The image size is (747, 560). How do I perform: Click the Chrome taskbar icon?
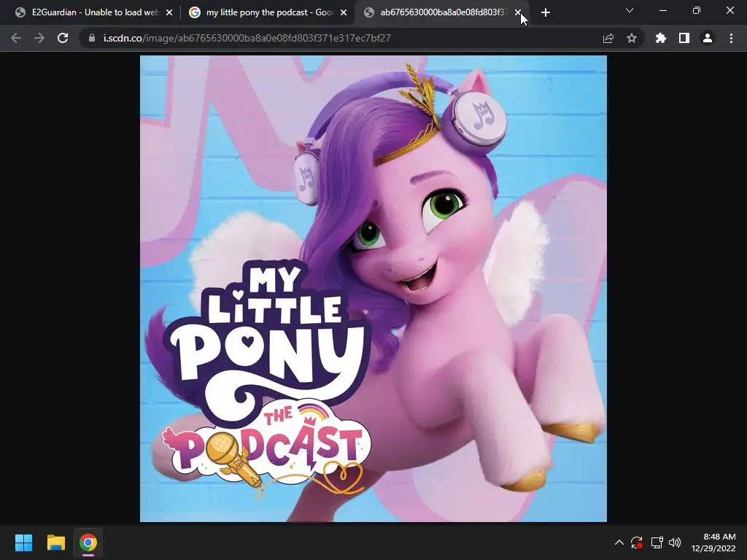pyautogui.click(x=88, y=542)
